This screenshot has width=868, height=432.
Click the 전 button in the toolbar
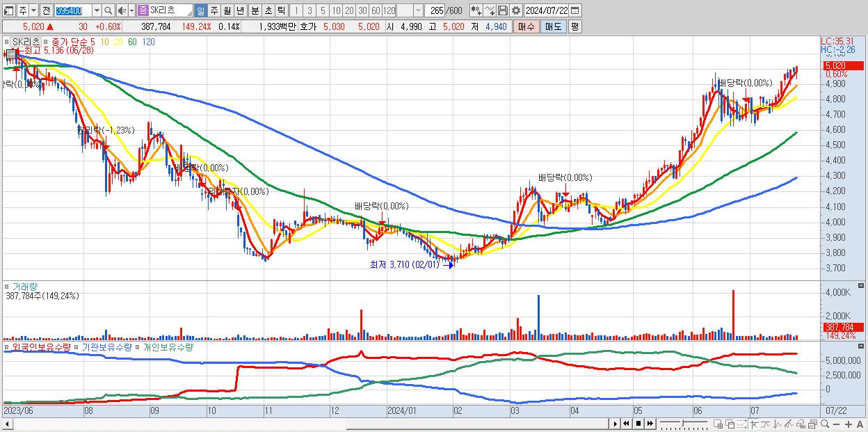click(46, 10)
